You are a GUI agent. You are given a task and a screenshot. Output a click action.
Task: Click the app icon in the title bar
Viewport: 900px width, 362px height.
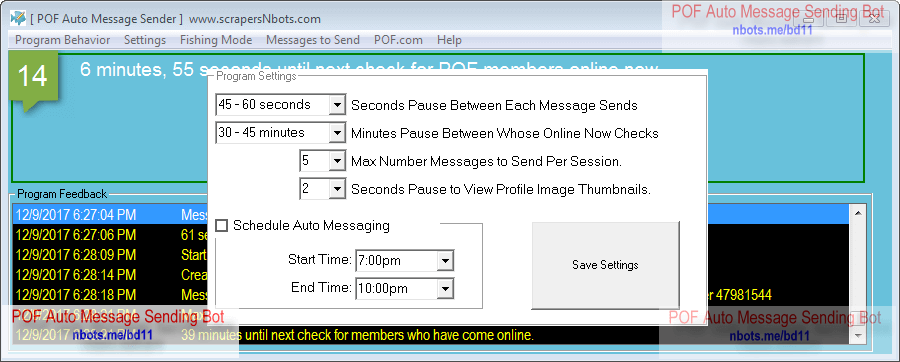18,18
